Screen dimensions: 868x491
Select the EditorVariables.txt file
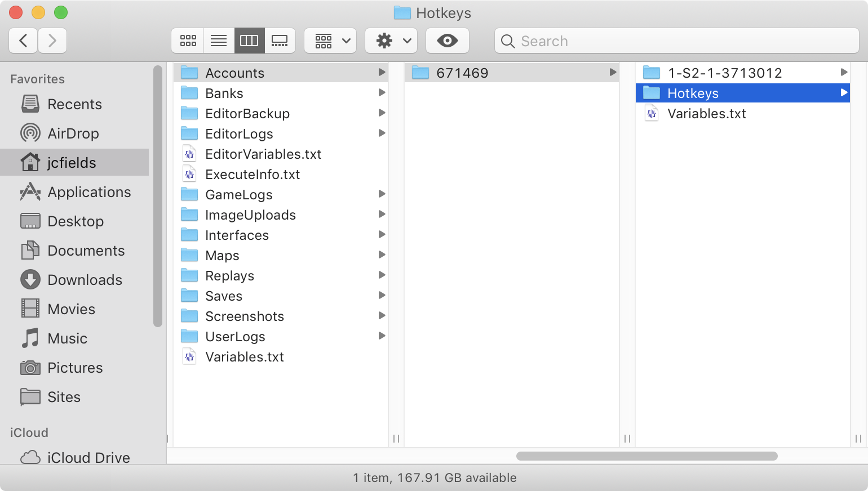[x=263, y=154]
